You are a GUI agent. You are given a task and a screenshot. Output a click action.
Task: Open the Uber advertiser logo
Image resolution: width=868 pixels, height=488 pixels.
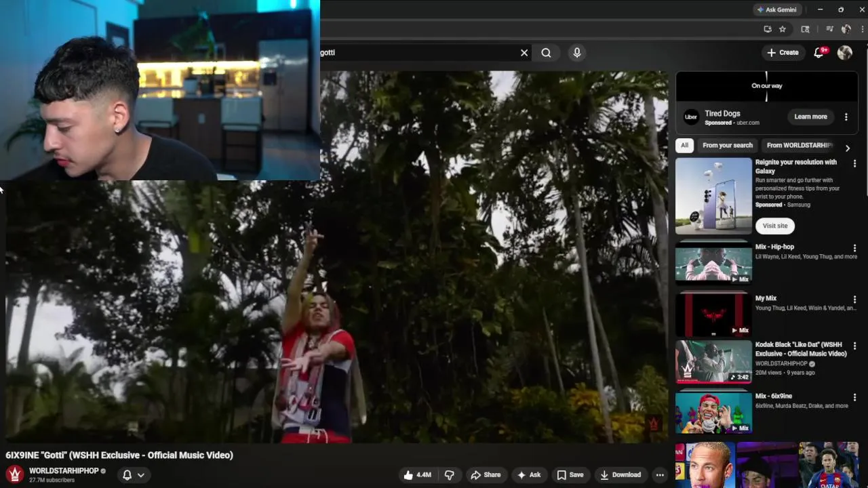[691, 117]
